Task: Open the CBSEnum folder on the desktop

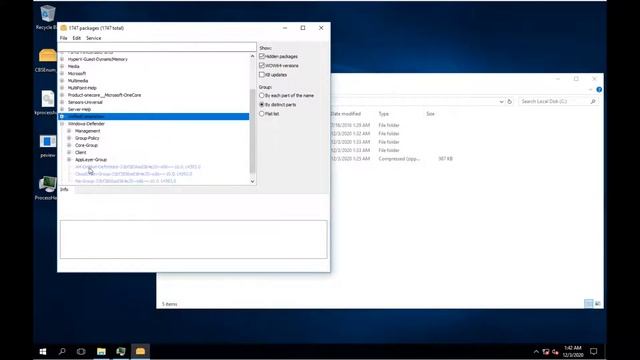Action: (48, 56)
